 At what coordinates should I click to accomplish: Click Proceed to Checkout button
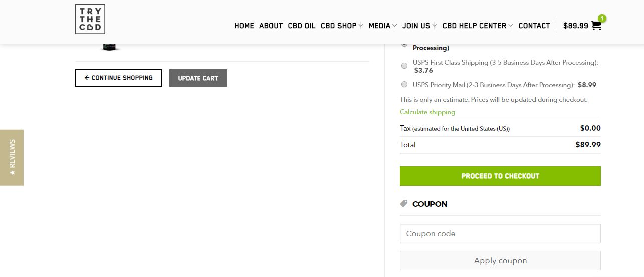[500, 176]
